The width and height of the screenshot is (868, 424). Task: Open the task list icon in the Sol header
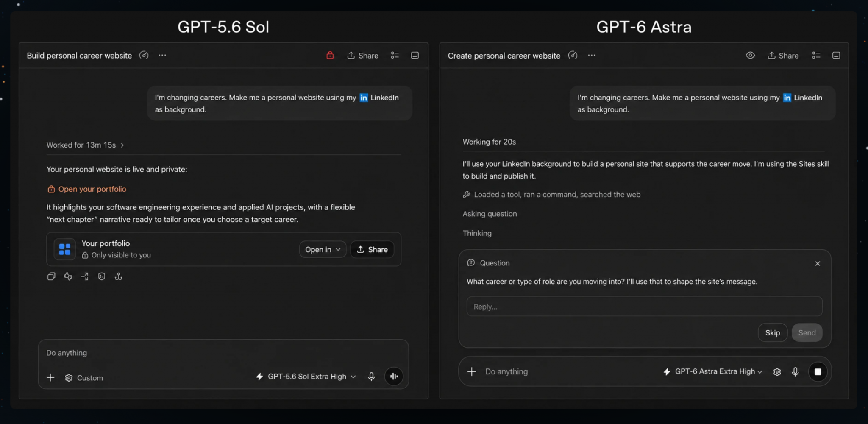coord(395,55)
